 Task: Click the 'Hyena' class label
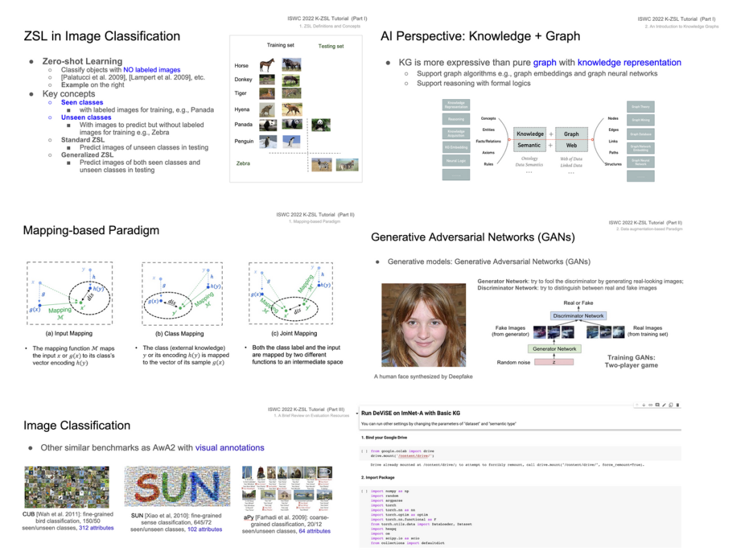pyautogui.click(x=242, y=110)
